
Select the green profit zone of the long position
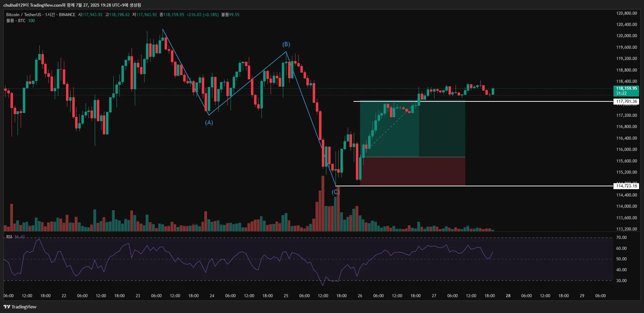tap(412, 129)
